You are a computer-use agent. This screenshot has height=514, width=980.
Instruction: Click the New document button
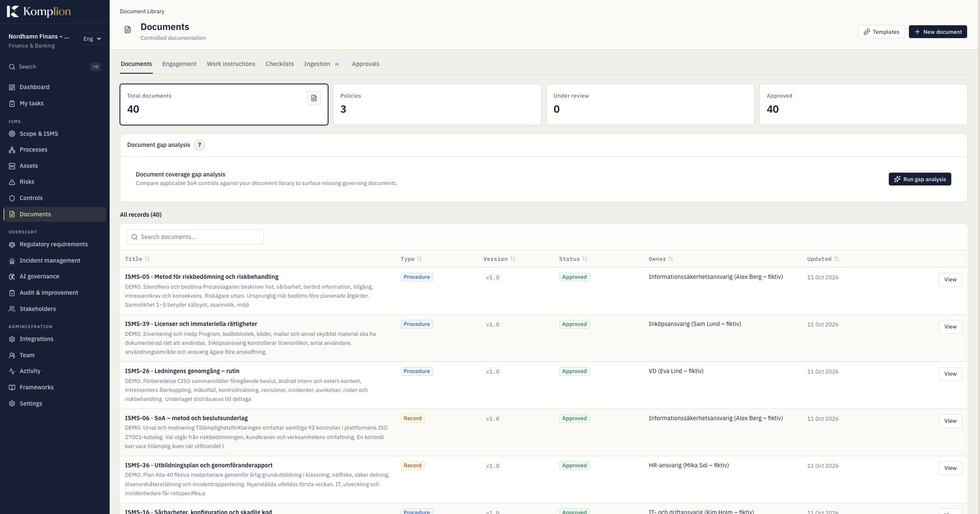pyautogui.click(x=938, y=32)
